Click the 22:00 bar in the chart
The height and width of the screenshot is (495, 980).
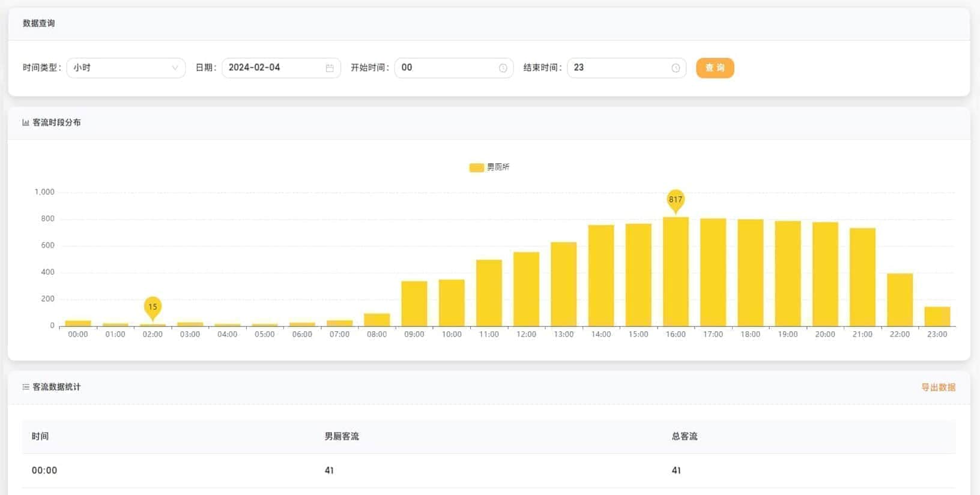900,300
